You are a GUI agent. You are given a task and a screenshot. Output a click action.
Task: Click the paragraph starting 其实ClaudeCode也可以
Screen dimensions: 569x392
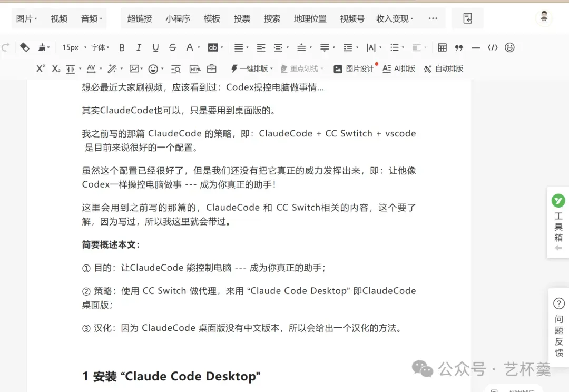tap(179, 110)
